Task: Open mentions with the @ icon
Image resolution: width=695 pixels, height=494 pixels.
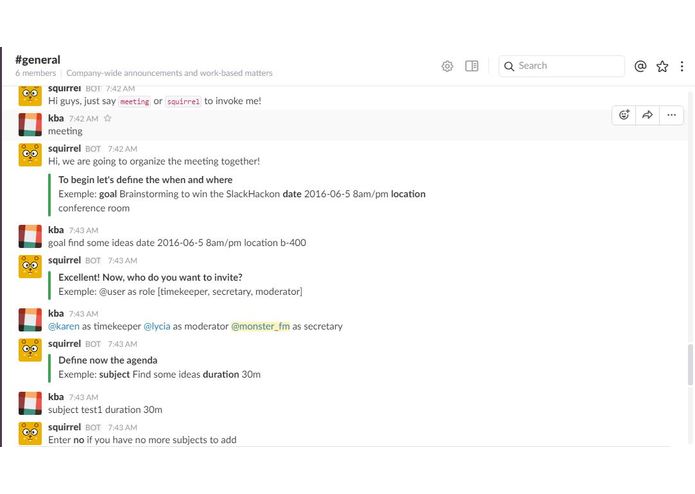Action: (640, 66)
